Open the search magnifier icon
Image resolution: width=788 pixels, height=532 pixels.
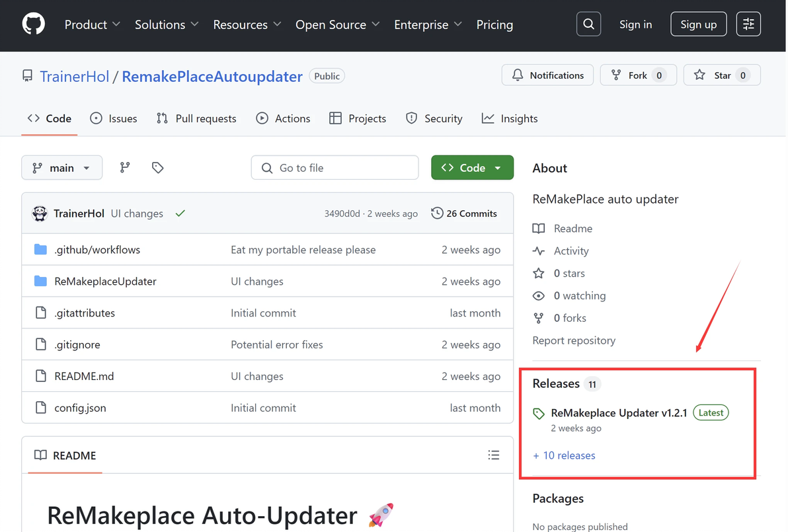click(588, 24)
